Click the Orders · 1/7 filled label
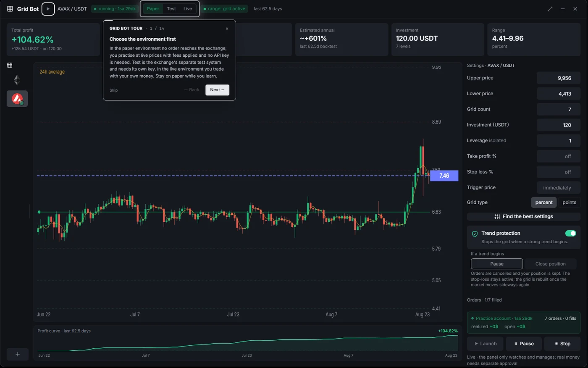Screen dimensions: 588x368 click(484, 300)
